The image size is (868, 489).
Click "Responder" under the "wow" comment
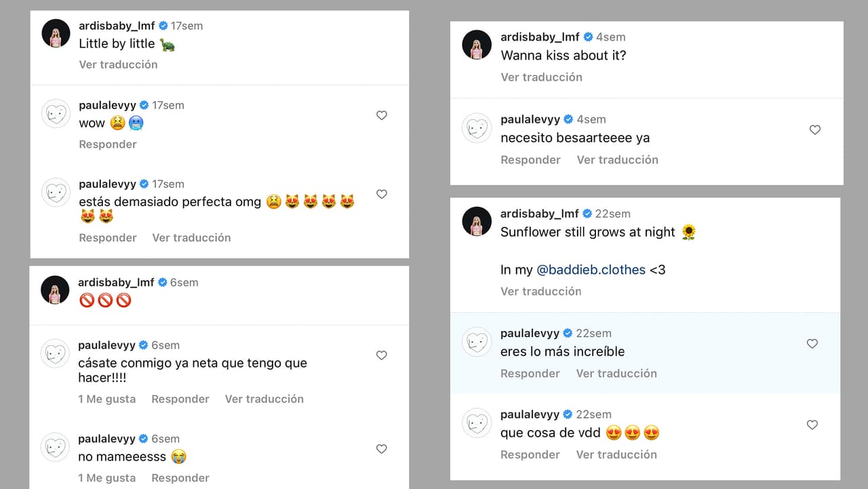point(107,144)
